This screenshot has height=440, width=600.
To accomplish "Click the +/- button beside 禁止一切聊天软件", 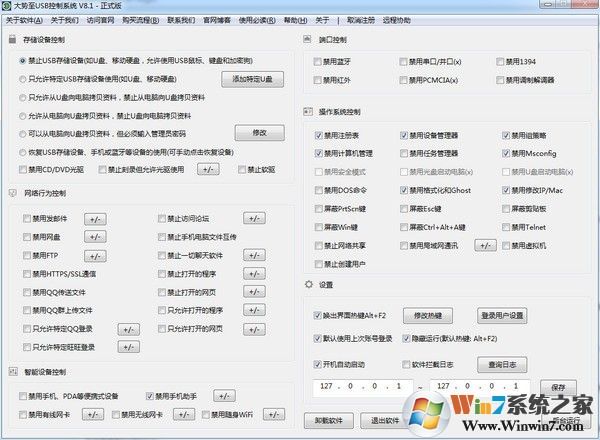I will pos(254,255).
